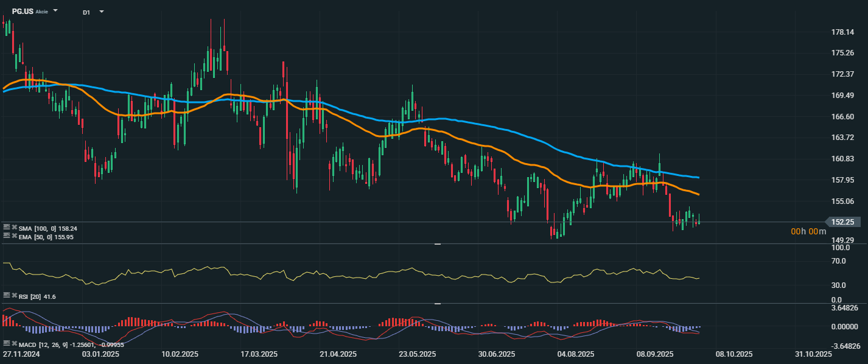
Task: Click the 08.09.2025 date on time axis
Action: pyautogui.click(x=655, y=354)
